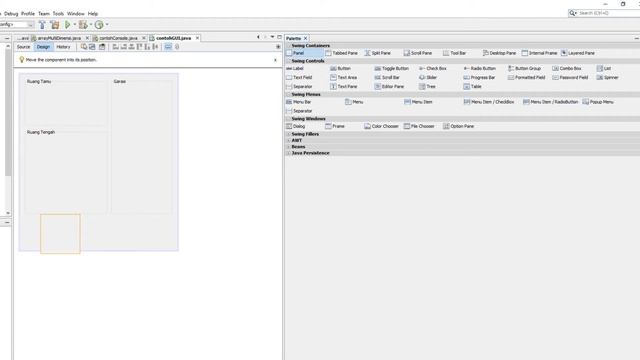Collapse the Swing Containers palette category
This screenshot has width=640, height=360.
point(288,46)
